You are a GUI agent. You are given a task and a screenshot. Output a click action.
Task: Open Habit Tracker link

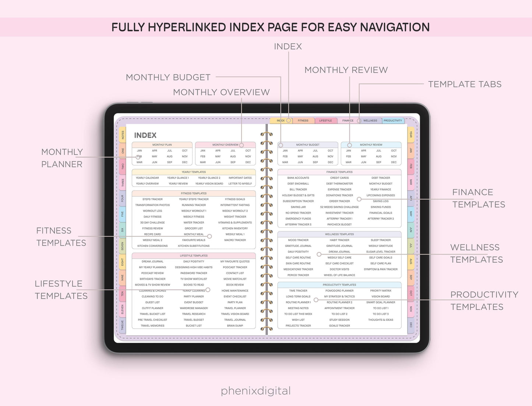[x=339, y=240]
